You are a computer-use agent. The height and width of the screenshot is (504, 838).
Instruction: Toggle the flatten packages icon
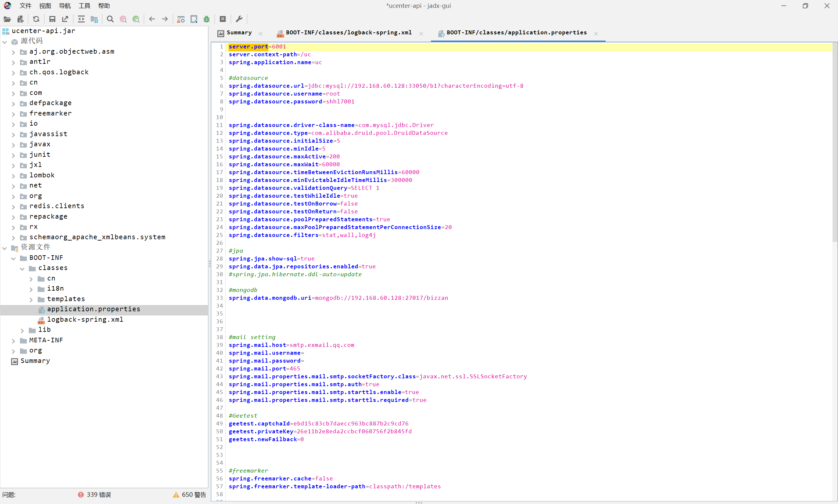[x=94, y=19]
